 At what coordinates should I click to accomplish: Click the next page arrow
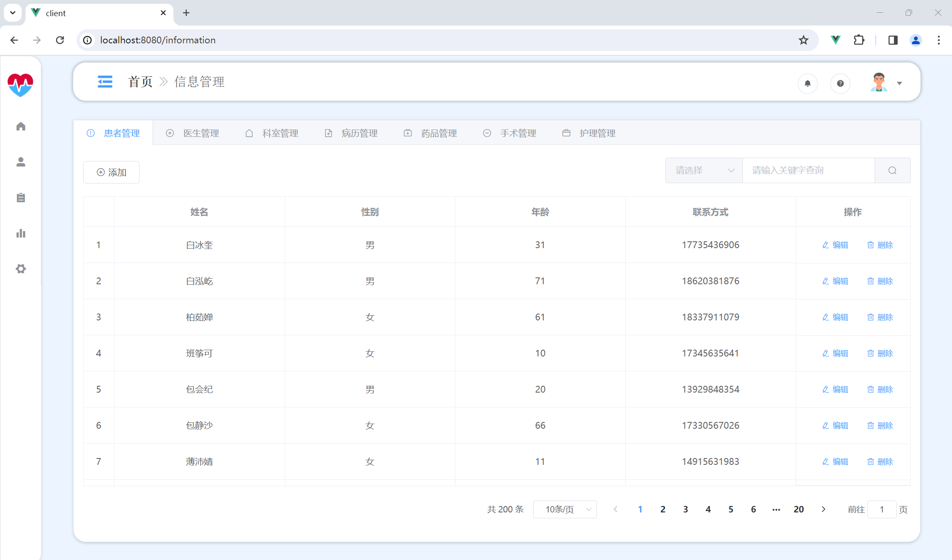click(x=823, y=509)
